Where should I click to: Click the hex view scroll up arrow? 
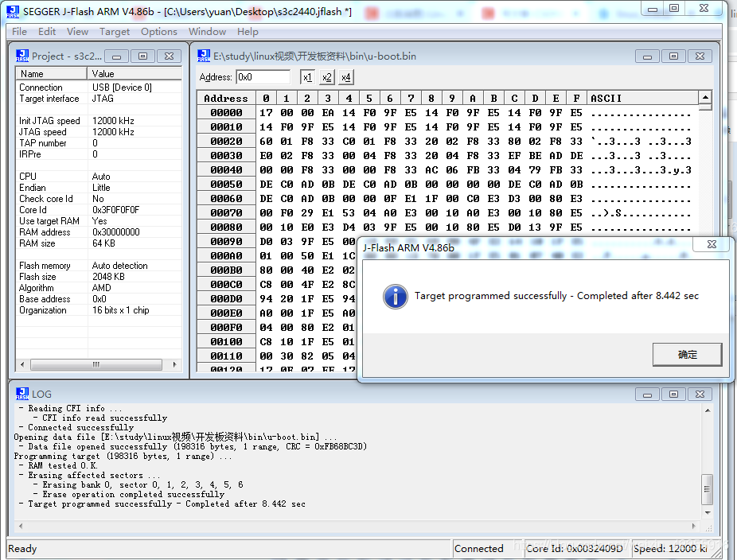705,97
